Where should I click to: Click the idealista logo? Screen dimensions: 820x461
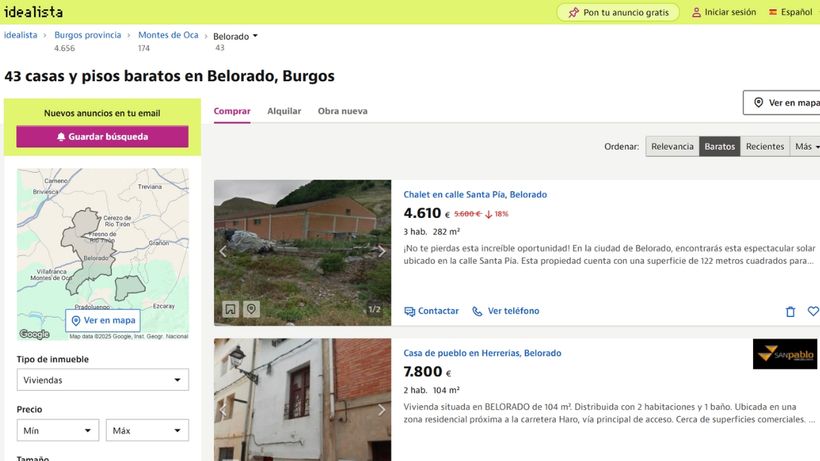tap(33, 11)
